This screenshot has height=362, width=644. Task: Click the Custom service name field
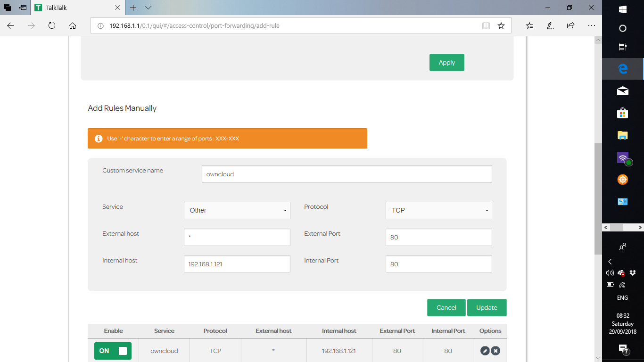coord(347,174)
